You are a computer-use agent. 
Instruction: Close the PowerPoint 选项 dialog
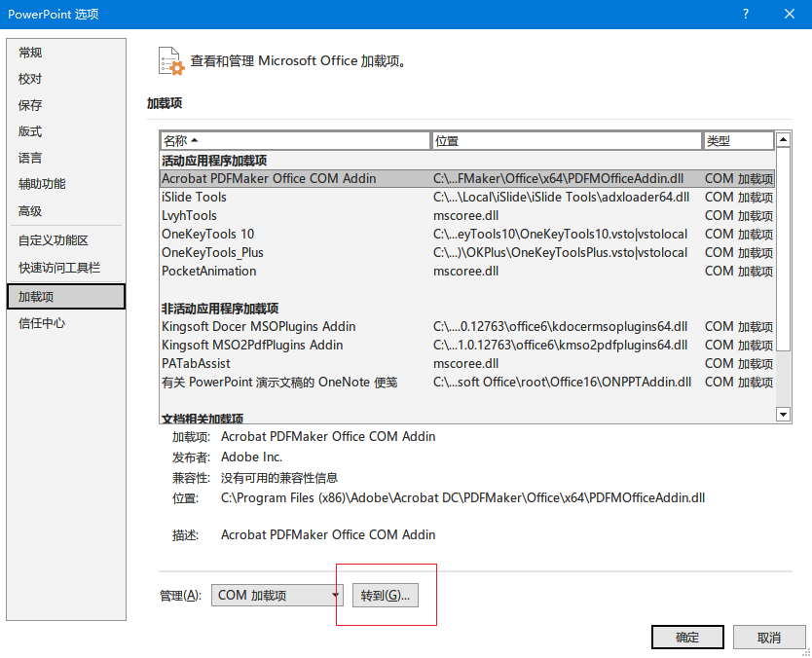tap(790, 14)
